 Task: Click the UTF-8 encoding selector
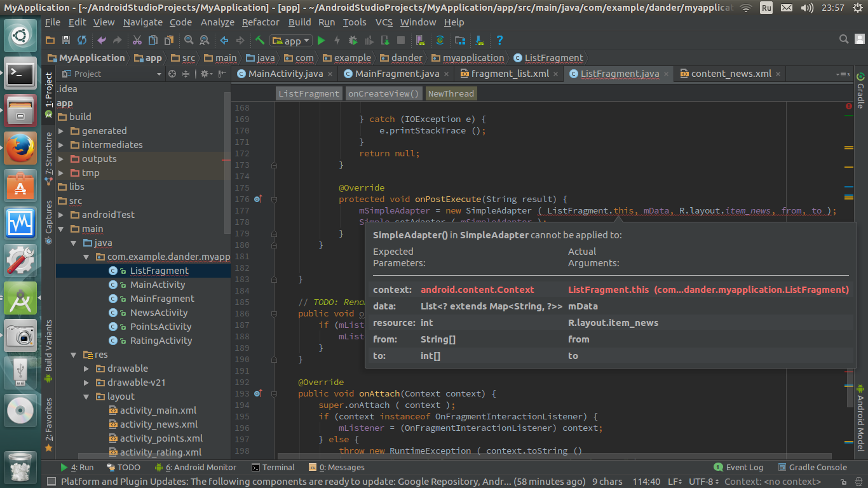[x=704, y=482]
